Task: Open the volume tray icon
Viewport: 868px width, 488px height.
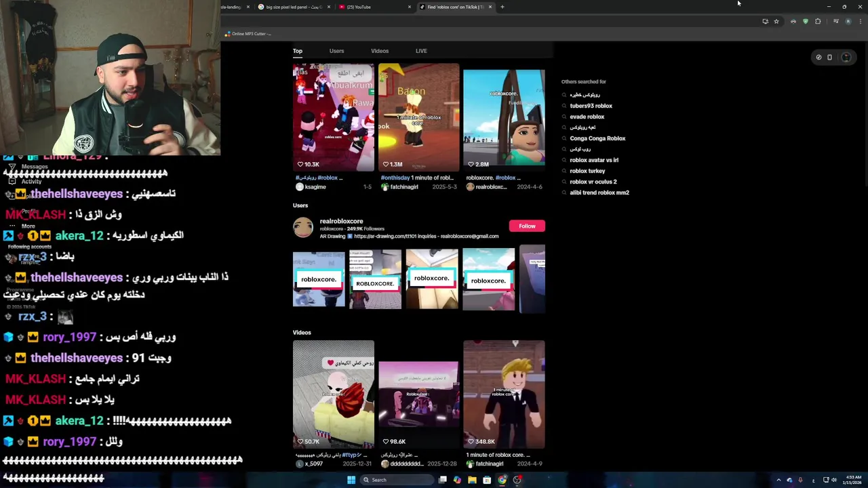Action: click(834, 480)
